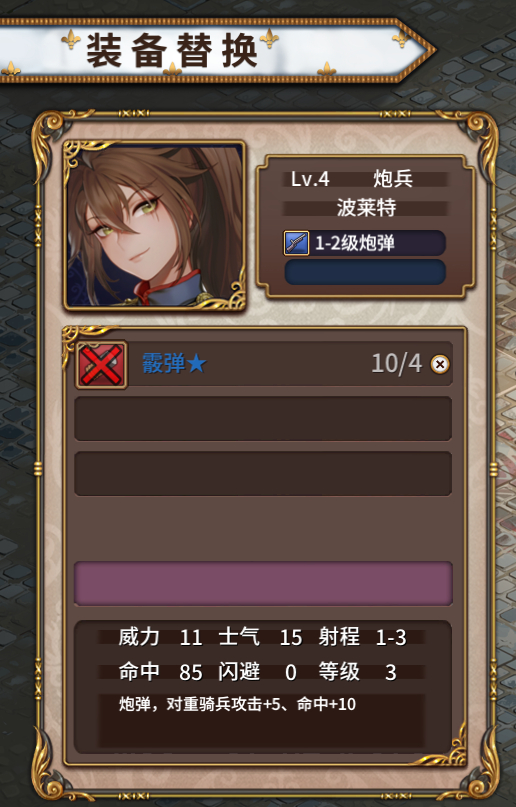Viewport: 516px width, 807px height.
Task: Click the 射程 1-3 range stat
Action: tap(362, 637)
